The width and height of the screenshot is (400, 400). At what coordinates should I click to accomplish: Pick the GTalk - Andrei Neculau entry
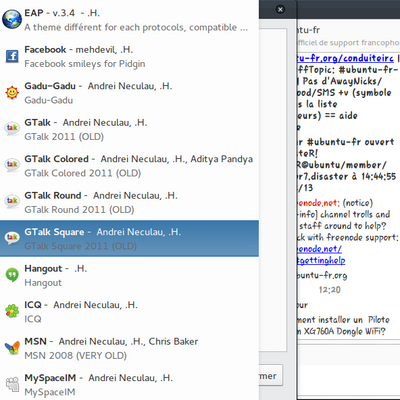tap(86, 123)
